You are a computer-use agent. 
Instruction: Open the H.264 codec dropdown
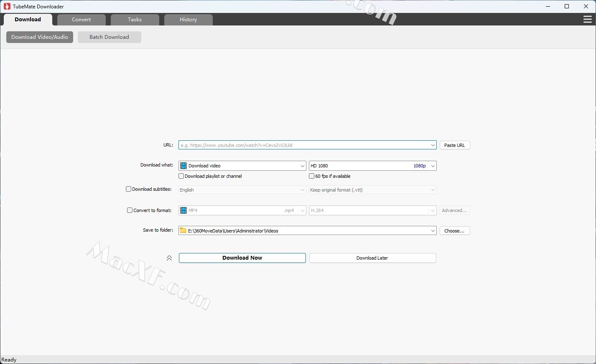(373, 210)
